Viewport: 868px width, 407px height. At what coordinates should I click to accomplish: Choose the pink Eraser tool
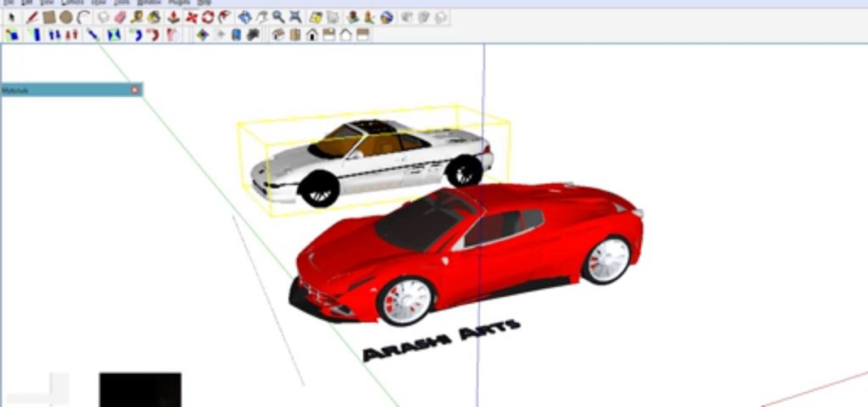pos(120,18)
